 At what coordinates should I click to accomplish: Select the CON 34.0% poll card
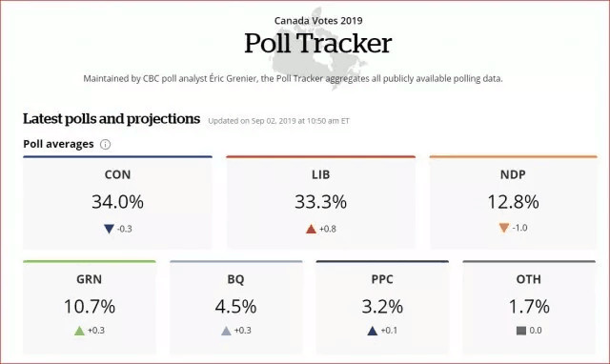point(117,203)
